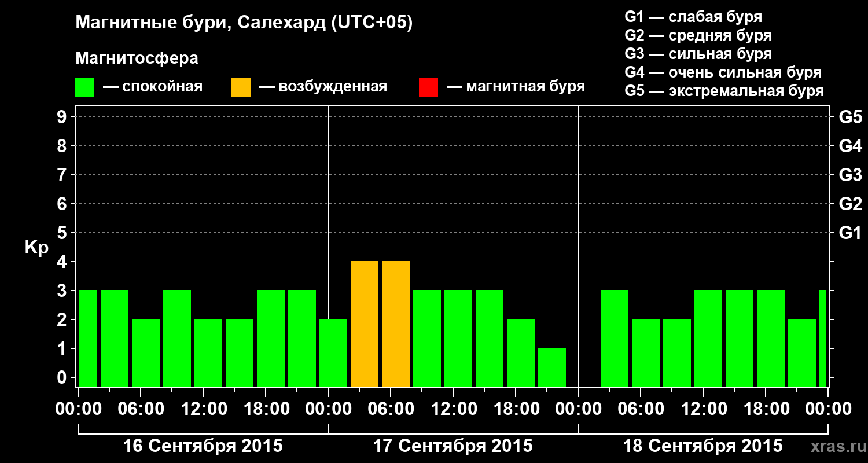Image resolution: width=868 pixels, height=463 pixels.
Task: Click the 'G2' label on the right axis
Action: pos(850,204)
